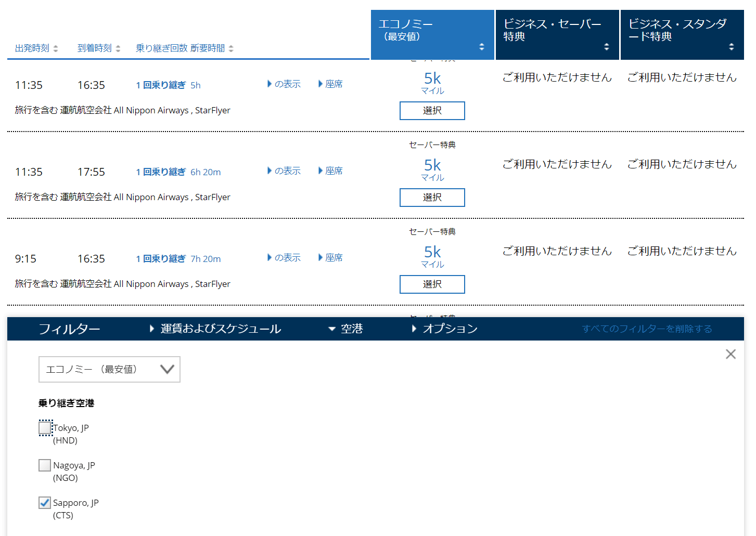Sort by duration (所要時間) arrows

[231, 48]
